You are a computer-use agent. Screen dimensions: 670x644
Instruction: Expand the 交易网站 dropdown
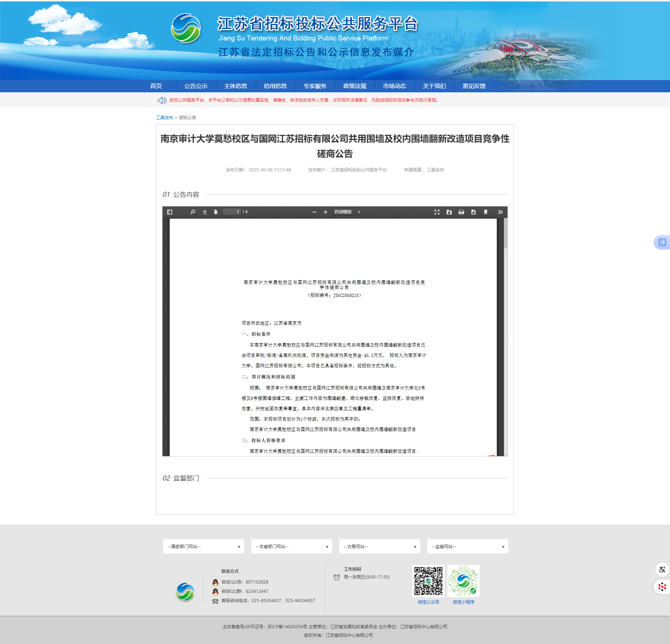(380, 546)
